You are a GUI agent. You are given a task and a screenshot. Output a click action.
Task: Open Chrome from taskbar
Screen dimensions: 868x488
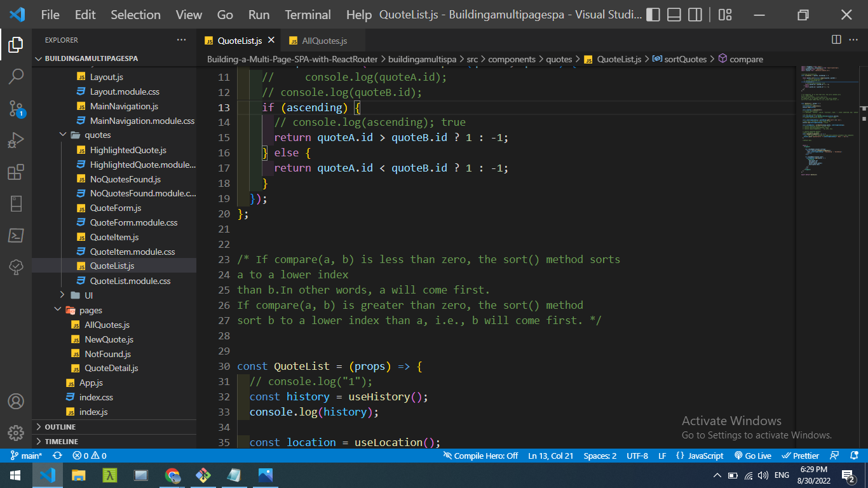pos(172,475)
